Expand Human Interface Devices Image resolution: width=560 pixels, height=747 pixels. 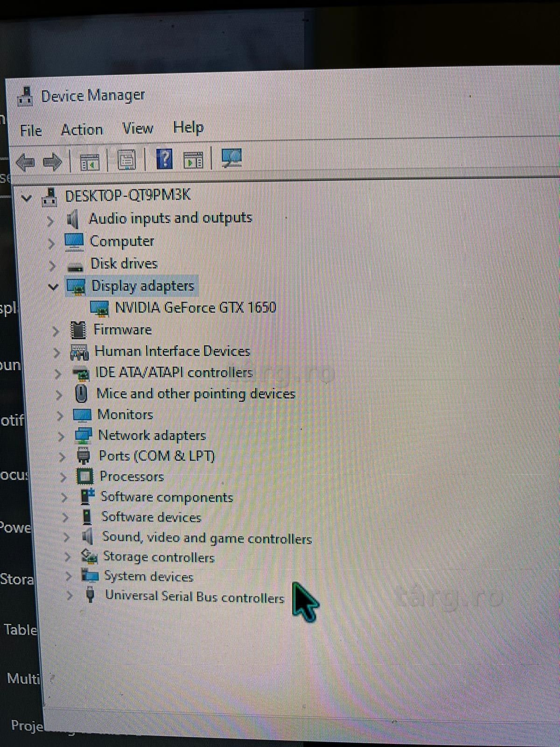point(56,353)
